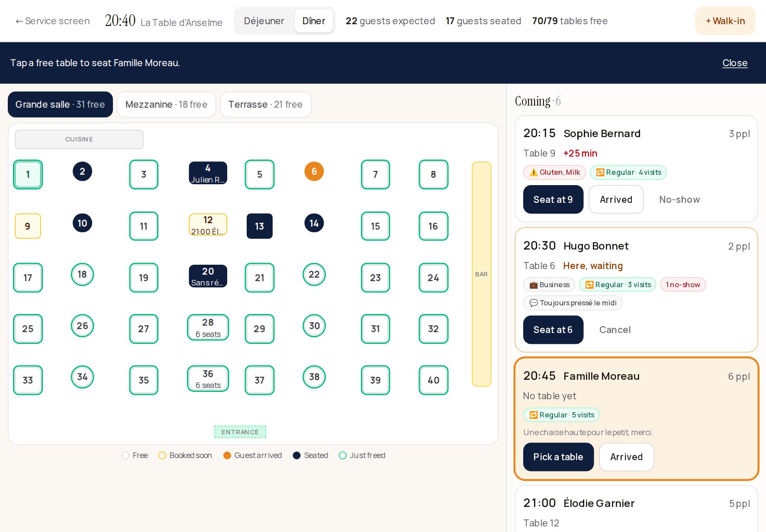
Task: Select the Dîner service toggle
Action: 314,21
